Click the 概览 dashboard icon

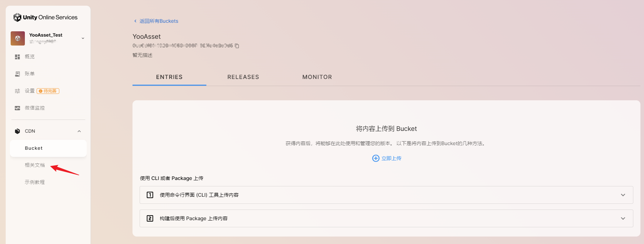pos(17,57)
